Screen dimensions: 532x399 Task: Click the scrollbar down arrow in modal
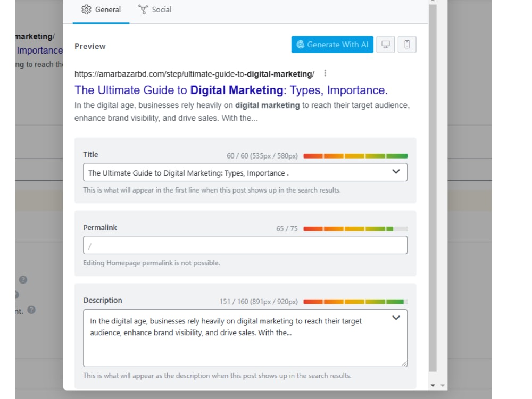tap(433, 385)
